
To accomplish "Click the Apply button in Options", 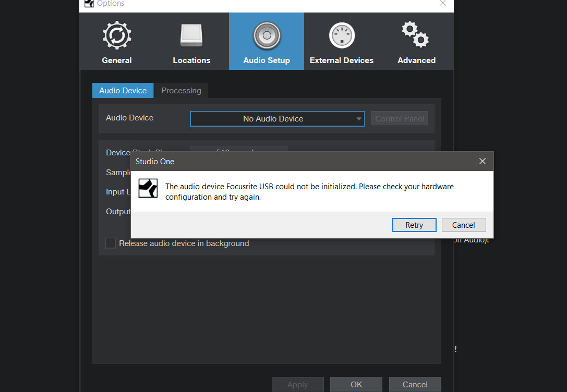I will [298, 384].
